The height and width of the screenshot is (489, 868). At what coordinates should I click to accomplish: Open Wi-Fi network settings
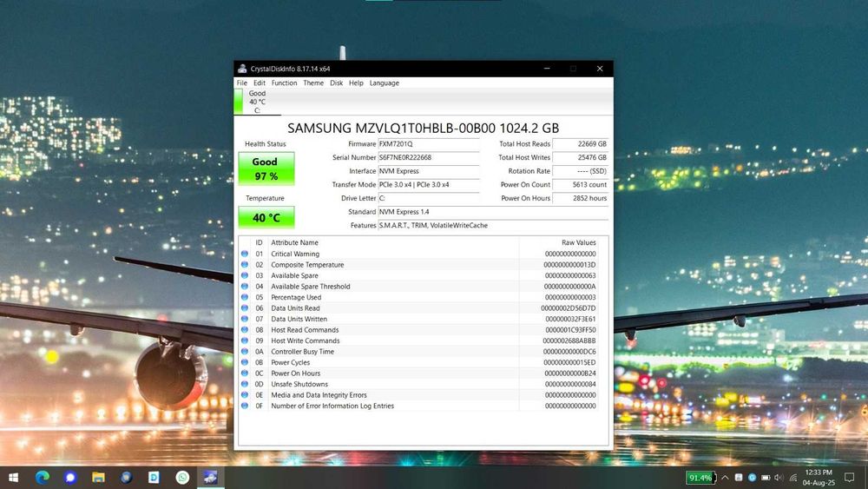pos(793,478)
